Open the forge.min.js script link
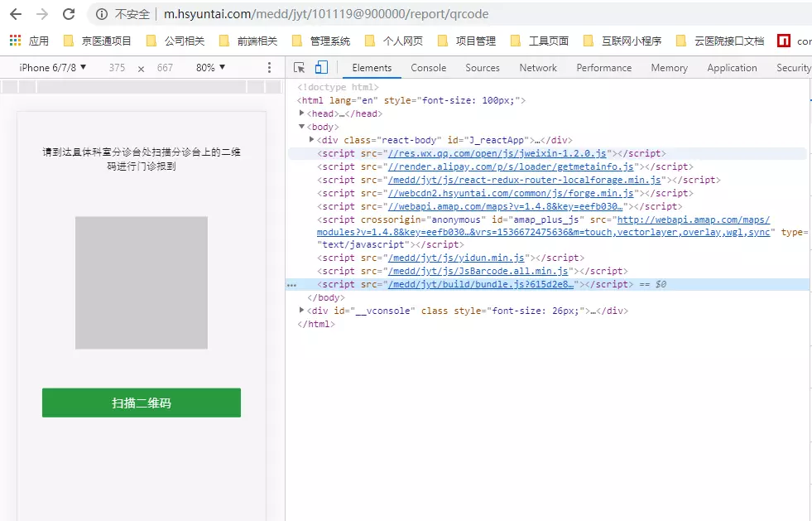The height and width of the screenshot is (521, 812). pos(511,193)
